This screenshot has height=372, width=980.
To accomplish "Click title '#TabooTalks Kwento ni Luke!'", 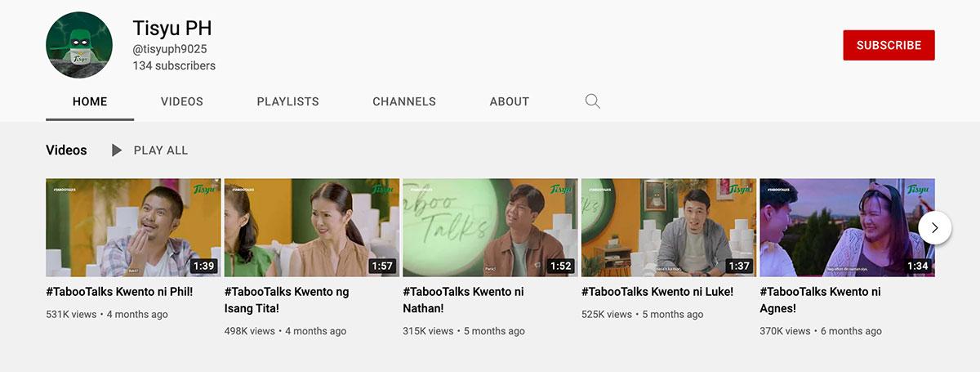I will coord(657,292).
